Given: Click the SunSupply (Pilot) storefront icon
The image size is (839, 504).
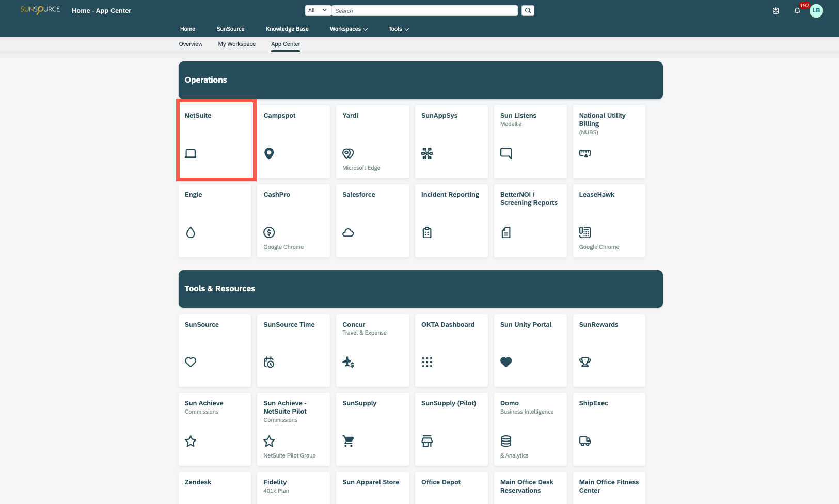Looking at the screenshot, I should [427, 441].
